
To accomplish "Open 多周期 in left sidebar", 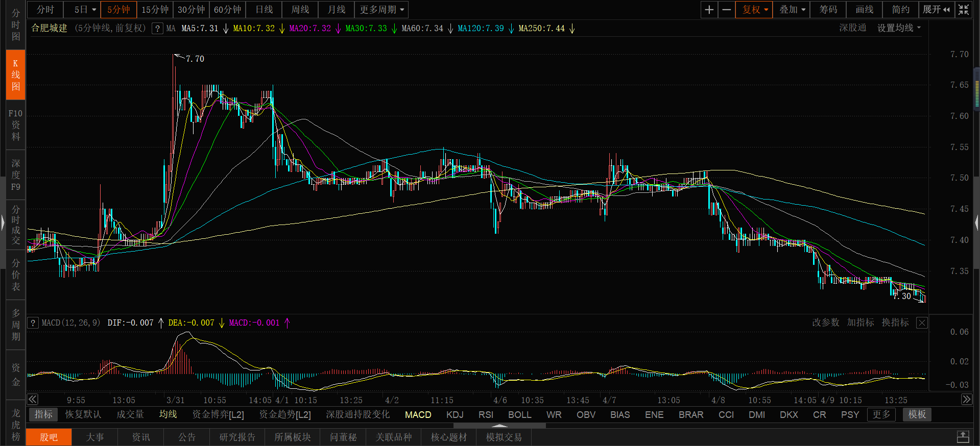I will 16,325.
